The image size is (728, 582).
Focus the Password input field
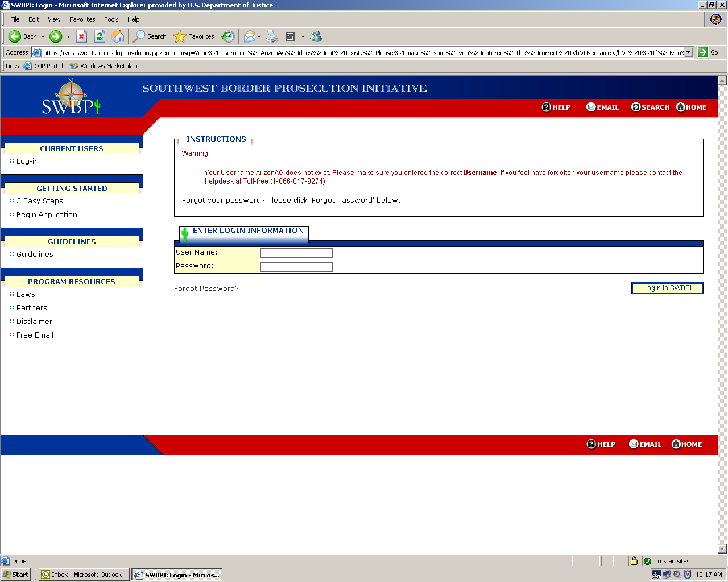296,267
